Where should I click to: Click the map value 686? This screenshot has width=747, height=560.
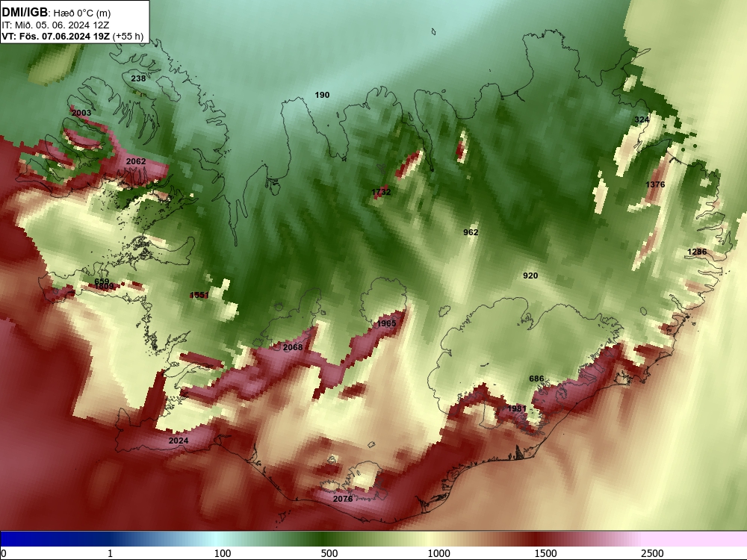click(536, 379)
